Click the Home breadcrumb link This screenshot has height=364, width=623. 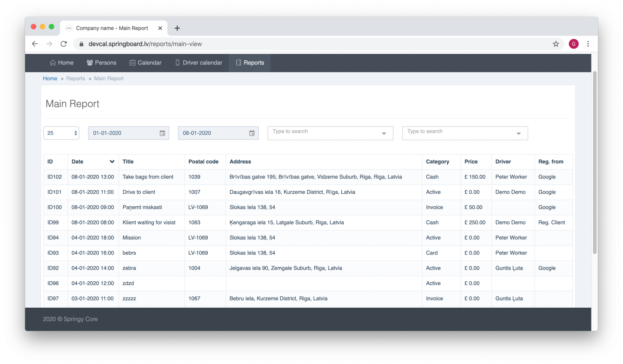[x=50, y=79]
